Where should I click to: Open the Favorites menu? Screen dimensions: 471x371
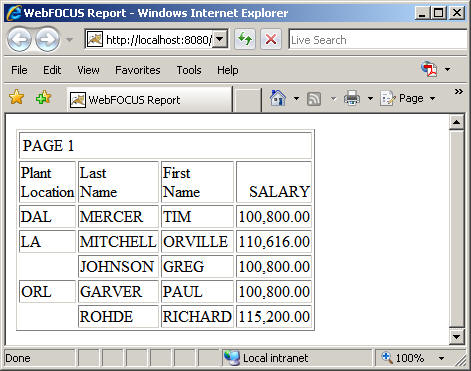tap(138, 70)
